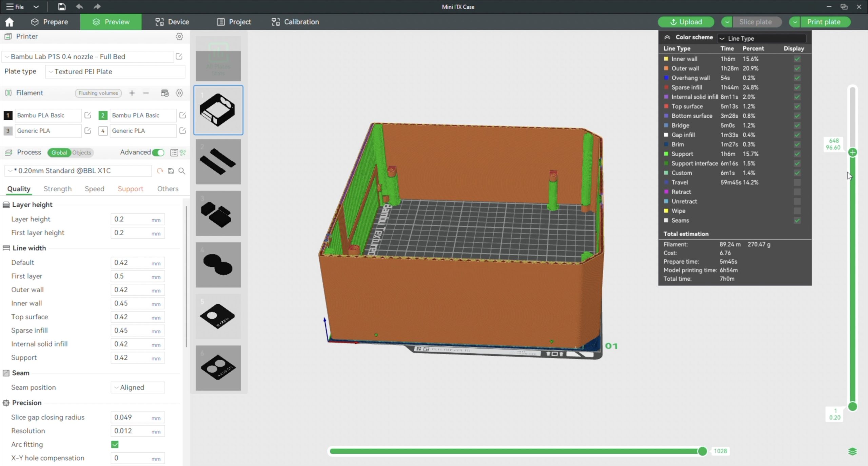868x466 pixels.
Task: Click the layers icon at bottom right
Action: [852, 451]
